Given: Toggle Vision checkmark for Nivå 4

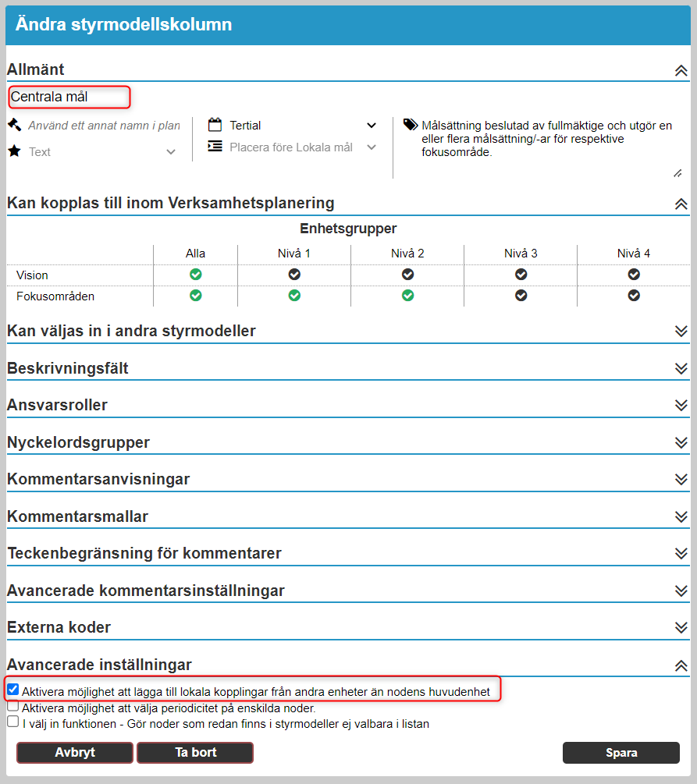Looking at the screenshot, I should pos(634,275).
